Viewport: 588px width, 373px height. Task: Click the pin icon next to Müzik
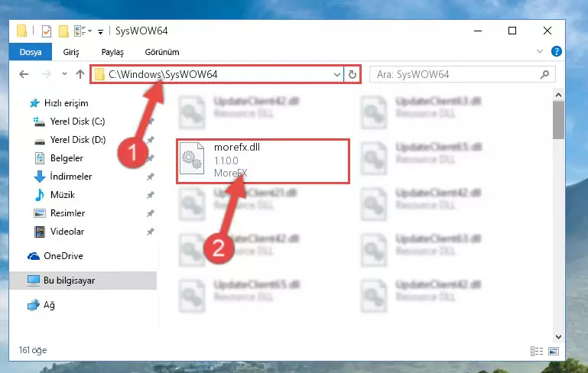tap(151, 195)
